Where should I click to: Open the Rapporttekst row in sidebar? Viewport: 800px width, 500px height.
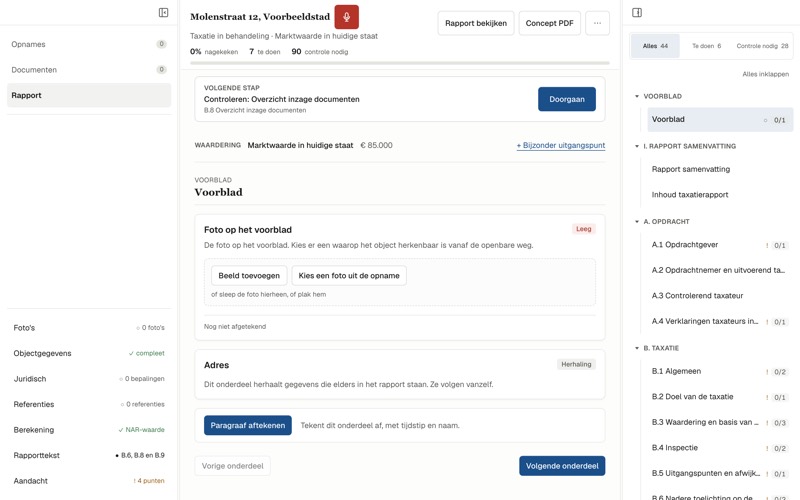pos(89,456)
